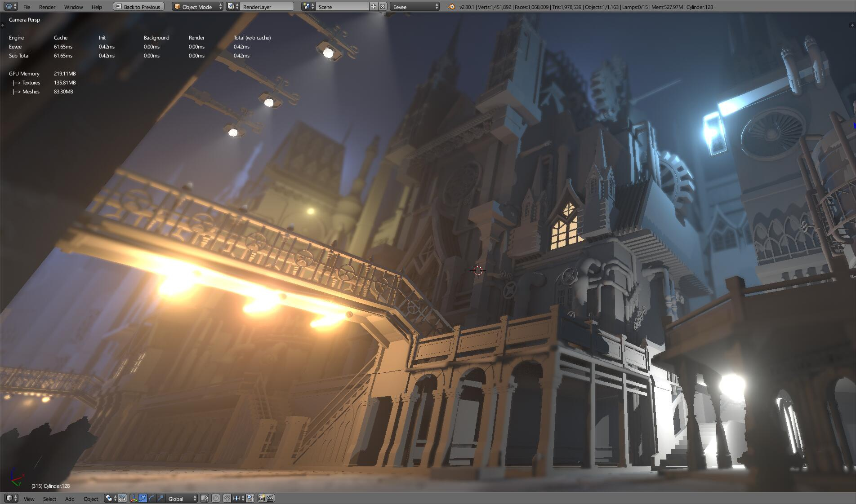
Task: Toggle snapping with the magnet icon
Action: click(227, 498)
